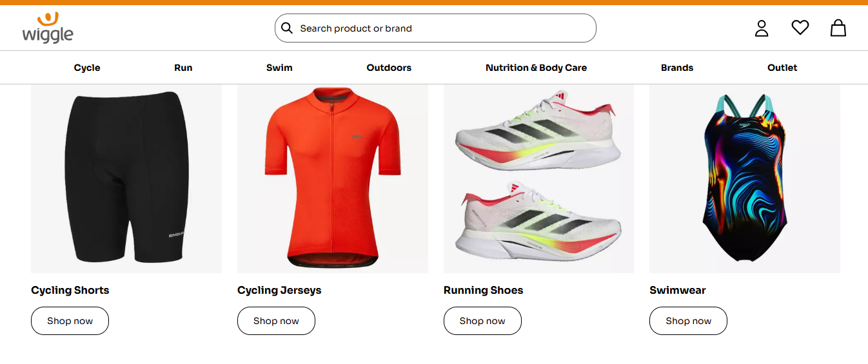
Task: Go to Nutrition & Body Care
Action: (x=536, y=68)
